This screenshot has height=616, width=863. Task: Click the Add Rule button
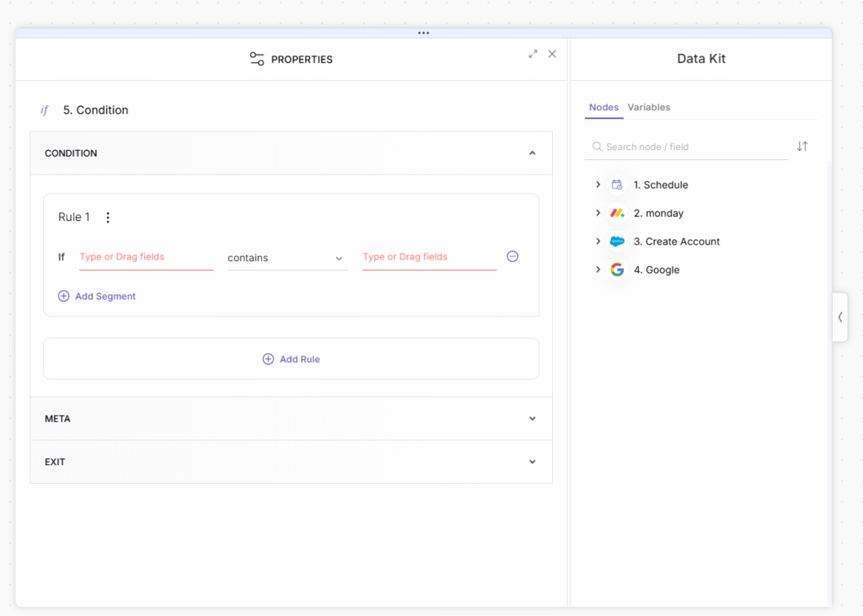pos(291,359)
